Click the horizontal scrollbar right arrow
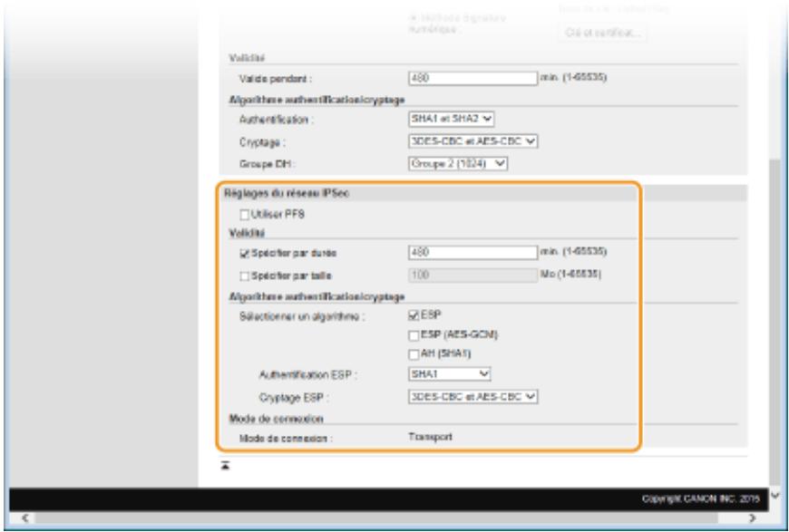Image resolution: width=789 pixels, height=532 pixels. point(752,517)
